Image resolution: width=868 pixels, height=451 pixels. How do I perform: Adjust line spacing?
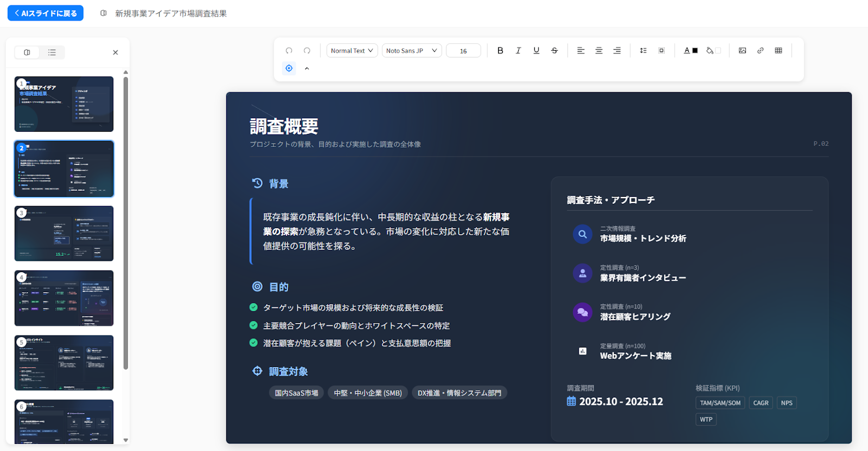(x=643, y=50)
